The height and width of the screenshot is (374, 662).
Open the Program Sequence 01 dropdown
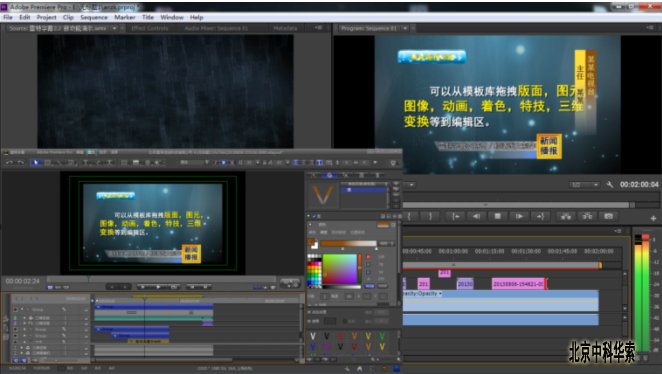tap(405, 28)
